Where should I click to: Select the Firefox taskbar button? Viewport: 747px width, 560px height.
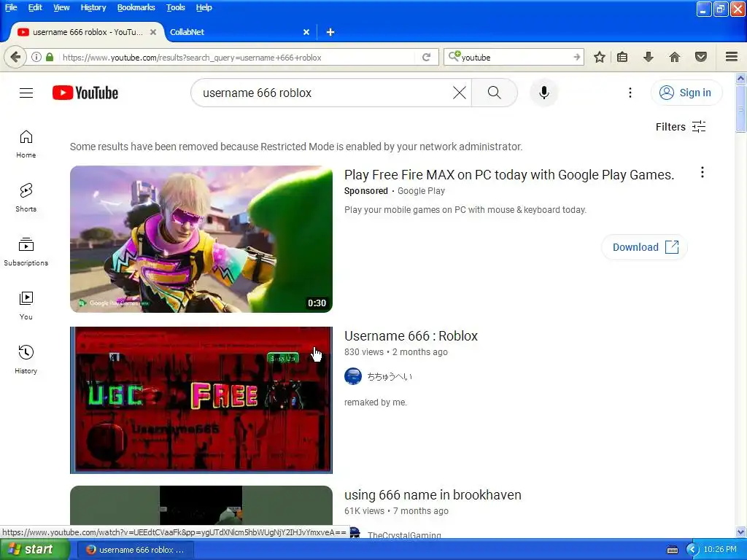coord(135,550)
